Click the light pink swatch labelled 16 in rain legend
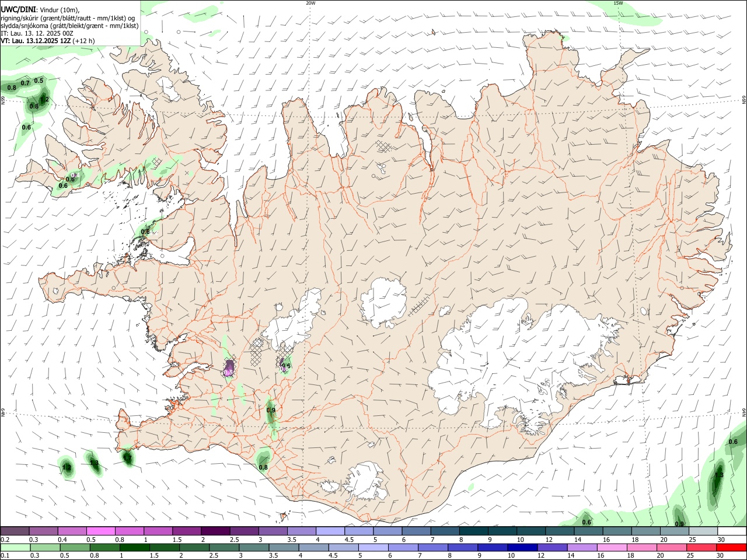 coord(613,548)
